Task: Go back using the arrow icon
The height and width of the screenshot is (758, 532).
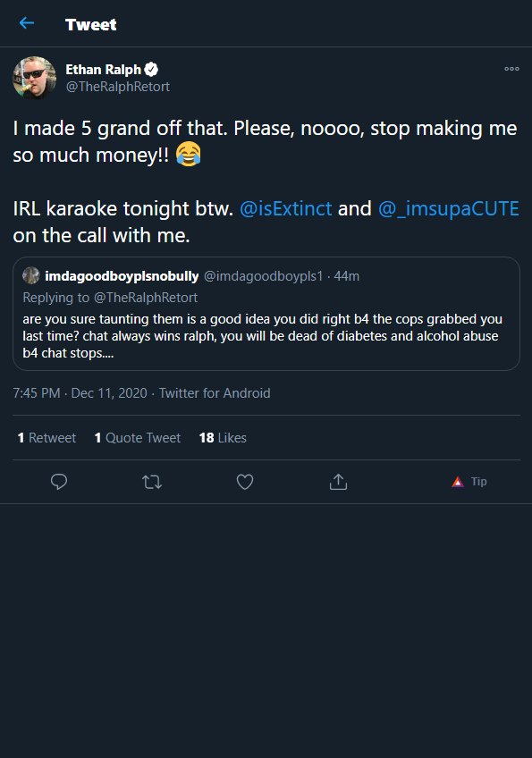Action: coord(27,22)
